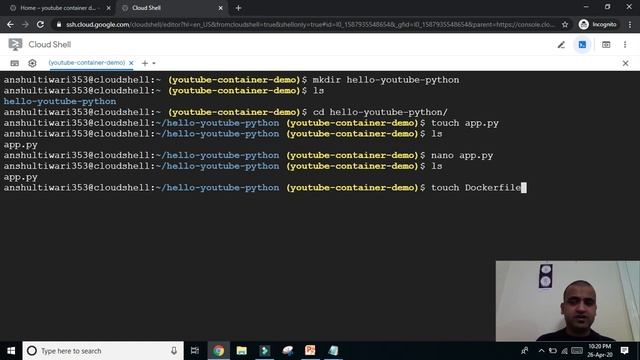This screenshot has width=640, height=360.
Task: Open Cloud Shell more options menu
Action: pos(625,44)
